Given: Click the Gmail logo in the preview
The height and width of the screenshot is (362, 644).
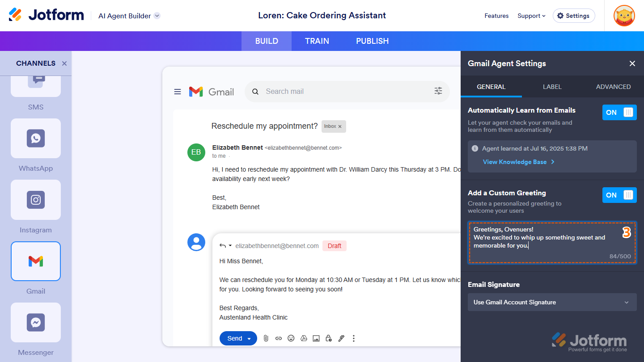Looking at the screenshot, I should (212, 92).
